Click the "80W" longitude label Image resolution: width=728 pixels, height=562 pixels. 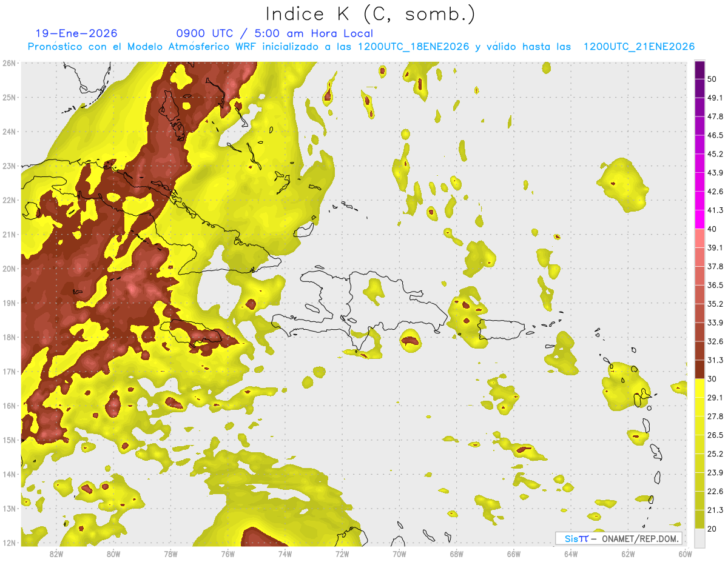[113, 554]
